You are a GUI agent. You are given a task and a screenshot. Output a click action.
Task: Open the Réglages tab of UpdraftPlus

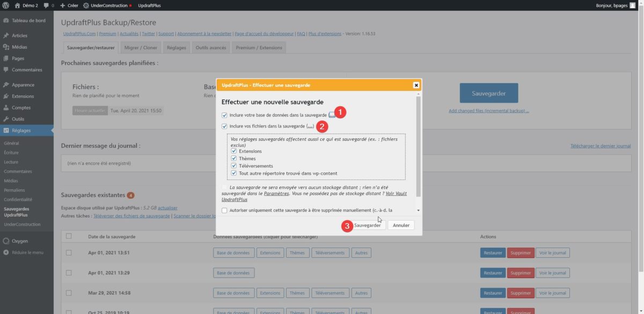coord(177,48)
